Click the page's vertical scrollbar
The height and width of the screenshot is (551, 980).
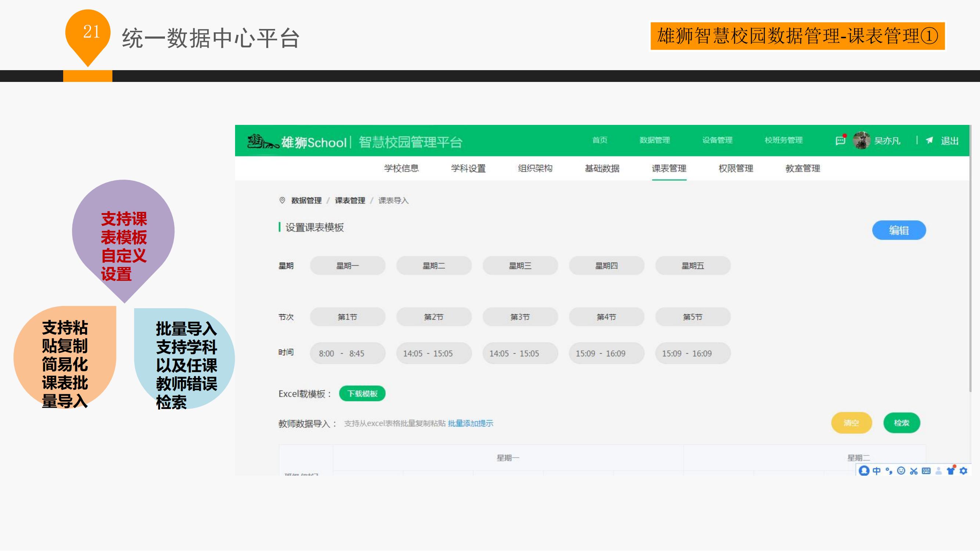970,259
